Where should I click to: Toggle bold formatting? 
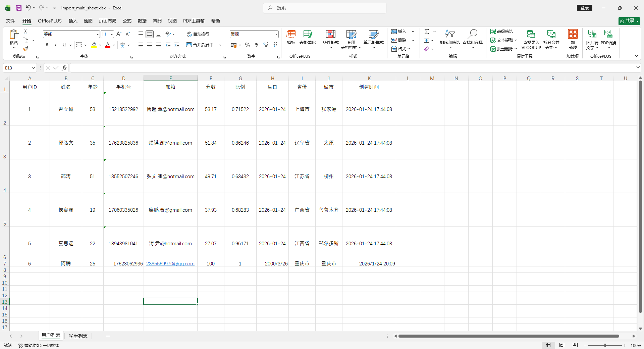pos(47,45)
